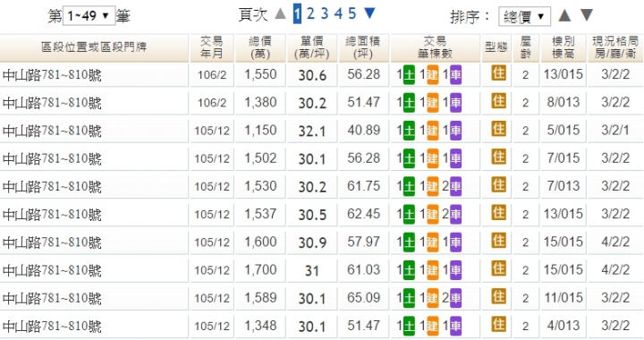Click floor value 8/013
Image resolution: width=644 pixels, height=340 pixels.
click(563, 102)
